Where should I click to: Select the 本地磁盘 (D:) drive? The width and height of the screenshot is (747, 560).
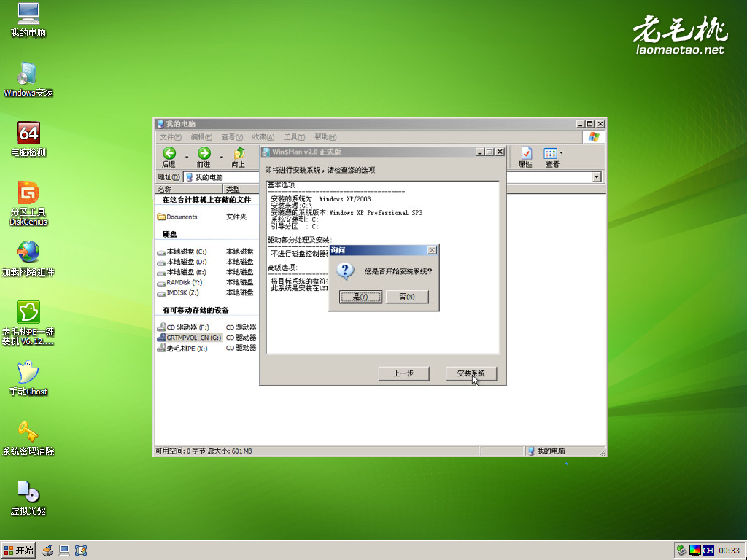pos(182,262)
